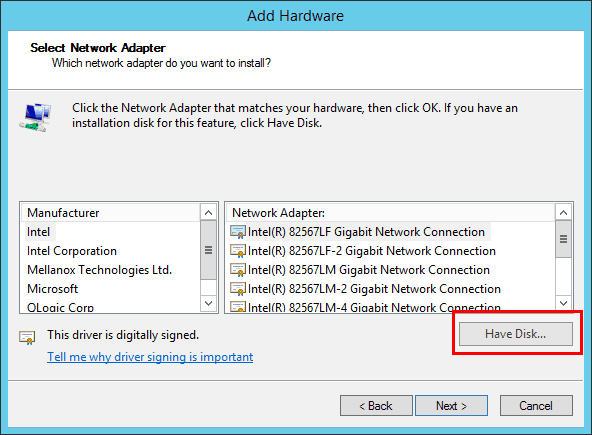Screen dimensions: 592x435
Task: Open driver signing importance link
Action: point(150,357)
